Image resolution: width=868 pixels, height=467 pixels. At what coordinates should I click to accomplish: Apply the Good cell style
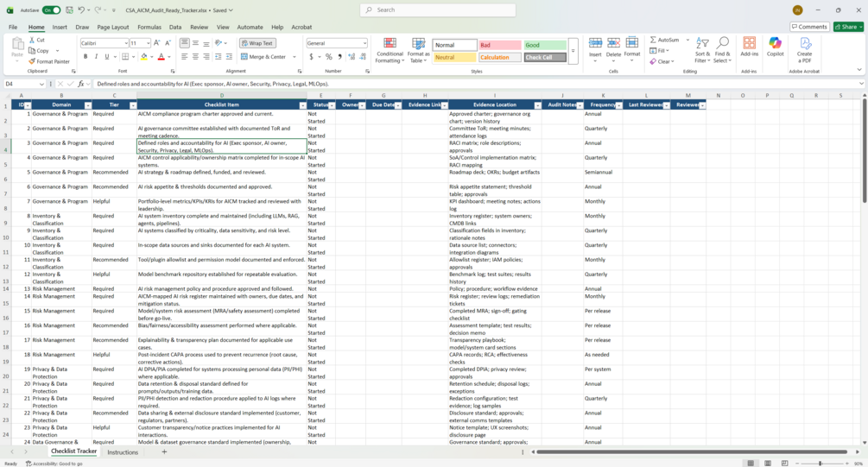545,45
